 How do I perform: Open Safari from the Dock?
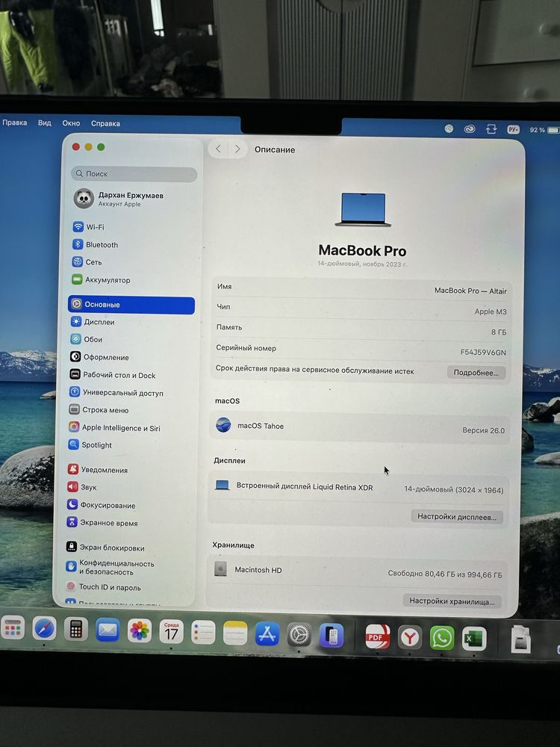44,629
